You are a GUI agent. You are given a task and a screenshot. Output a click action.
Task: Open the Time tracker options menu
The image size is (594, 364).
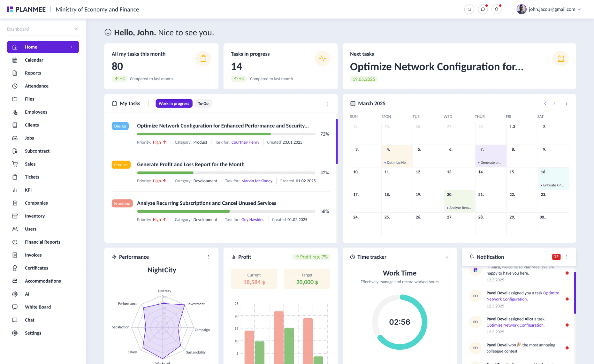point(447,257)
